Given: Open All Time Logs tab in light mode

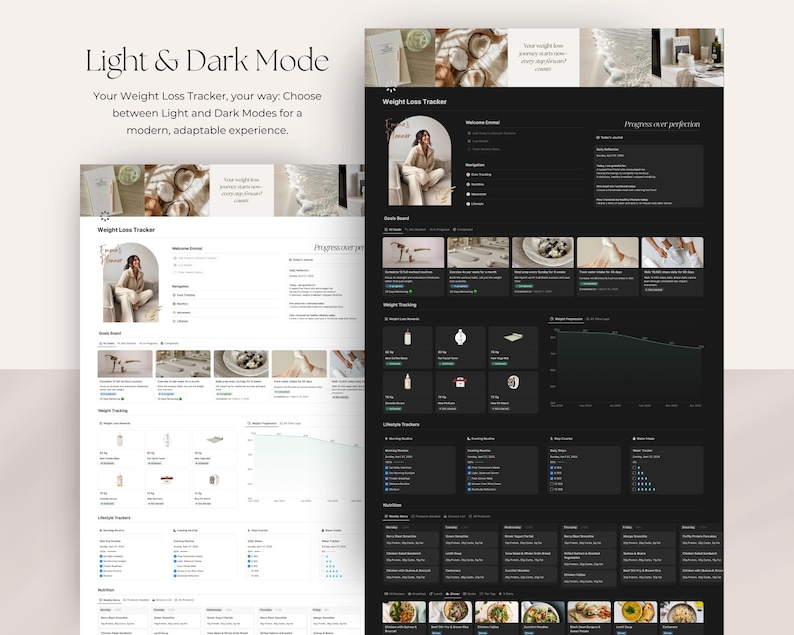Looking at the screenshot, I should click(x=291, y=423).
